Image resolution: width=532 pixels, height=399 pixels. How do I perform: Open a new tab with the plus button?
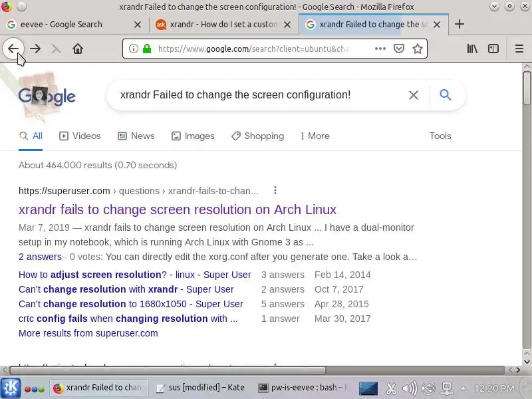[x=459, y=24]
